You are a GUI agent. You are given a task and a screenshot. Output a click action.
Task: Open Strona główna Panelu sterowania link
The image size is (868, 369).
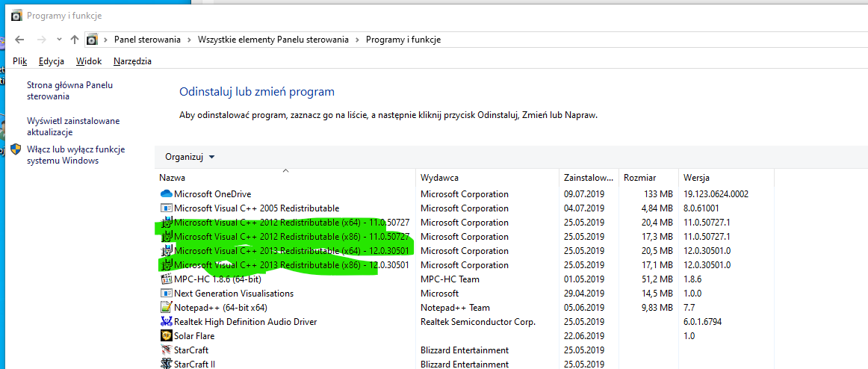click(69, 90)
